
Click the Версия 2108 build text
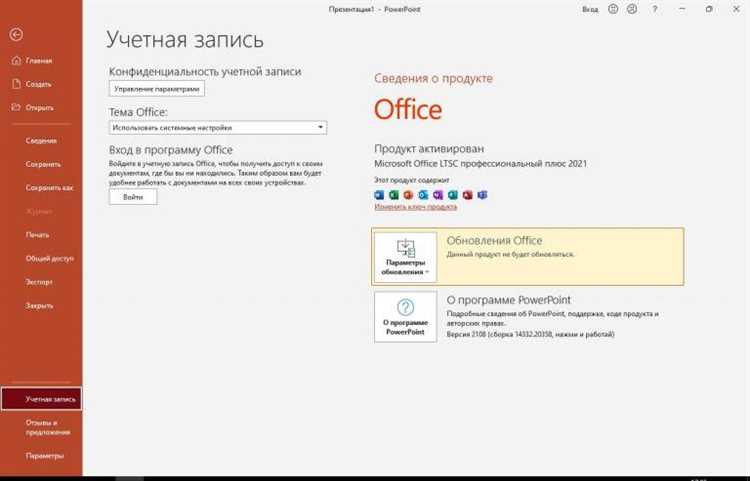[530, 335]
